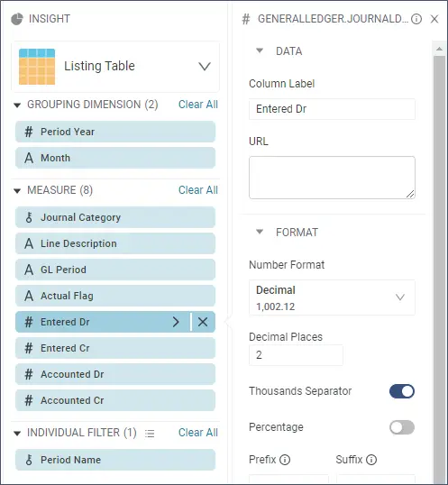This screenshot has height=485, width=448.
Task: Click the Column Label input field
Action: 332,109
